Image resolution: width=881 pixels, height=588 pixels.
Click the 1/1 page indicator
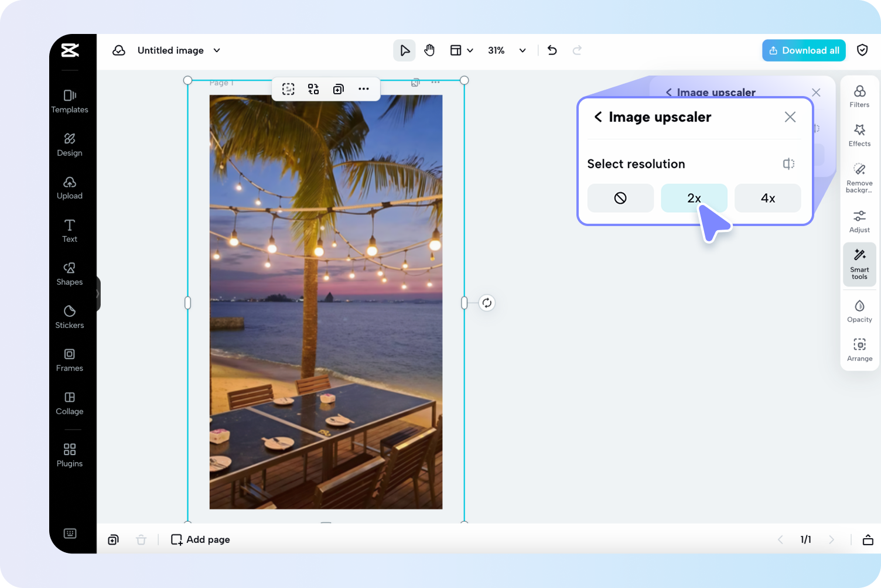coord(806,539)
